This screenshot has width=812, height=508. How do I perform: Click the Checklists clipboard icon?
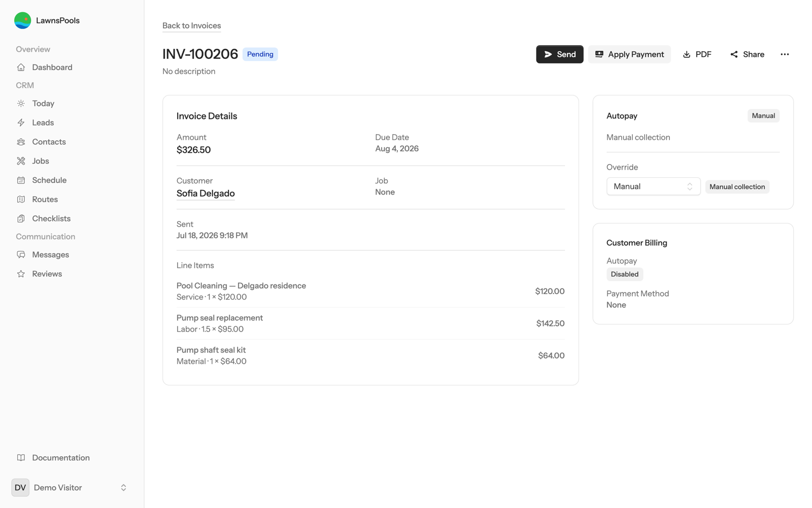click(x=21, y=218)
